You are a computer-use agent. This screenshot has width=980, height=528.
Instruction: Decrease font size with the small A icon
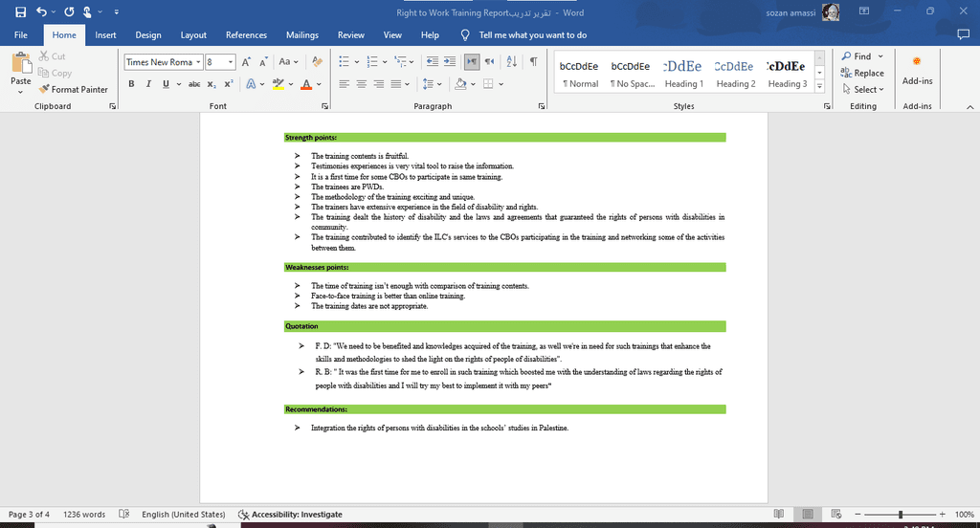click(x=263, y=62)
